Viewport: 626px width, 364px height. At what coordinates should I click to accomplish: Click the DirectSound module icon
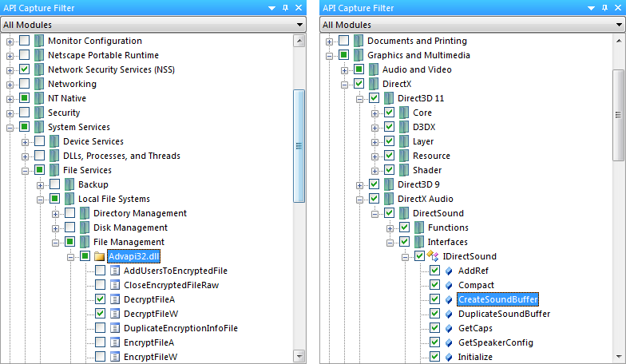tap(404, 213)
